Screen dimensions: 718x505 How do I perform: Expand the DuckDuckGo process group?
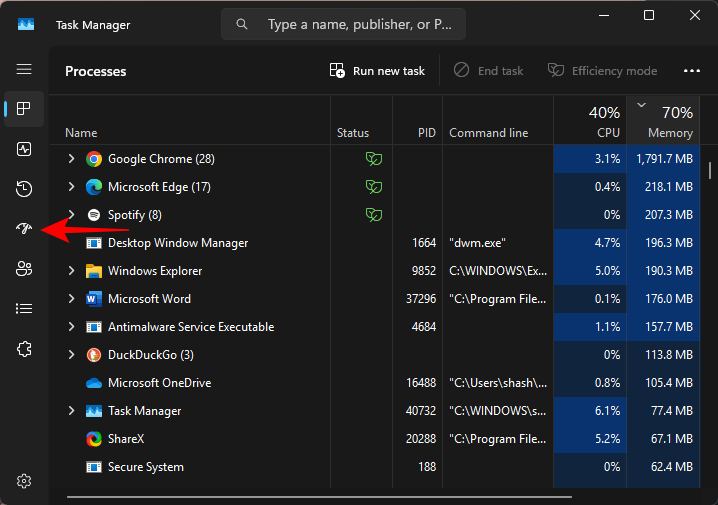(71, 354)
